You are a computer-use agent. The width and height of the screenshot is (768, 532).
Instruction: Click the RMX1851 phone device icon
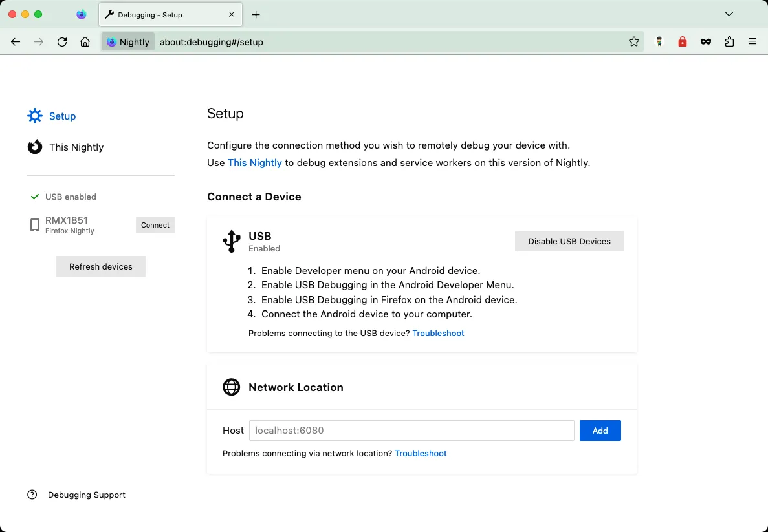(x=34, y=225)
